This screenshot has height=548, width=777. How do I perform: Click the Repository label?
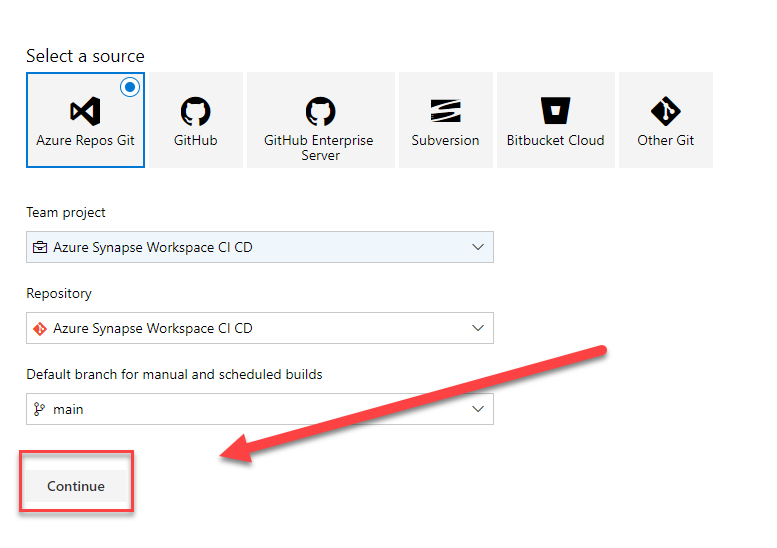(x=59, y=293)
